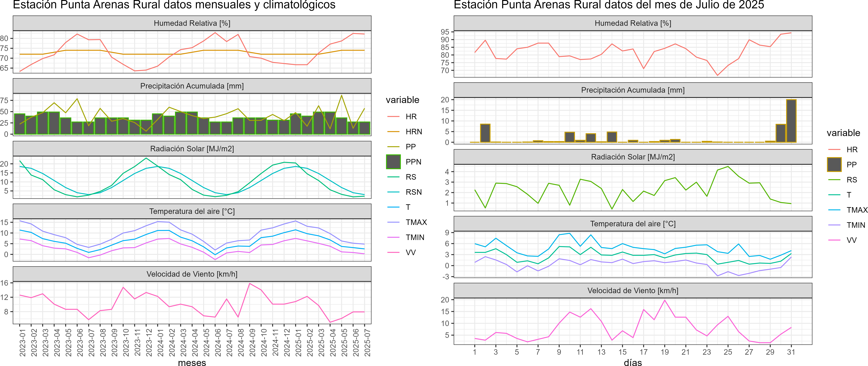The height and width of the screenshot is (366, 868).
Task: Click the 'Radiación Solar [MJ/m2]' strip in the monthly chart
Action: tap(192, 149)
